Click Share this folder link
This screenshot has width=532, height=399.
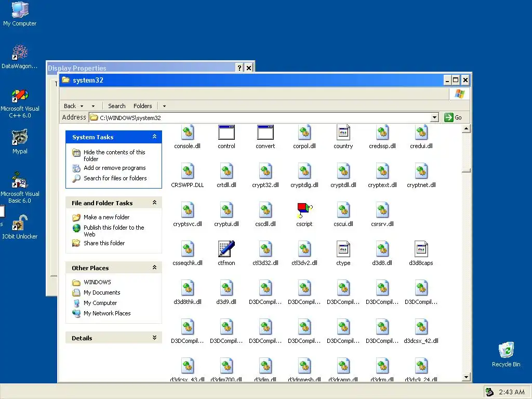[104, 243]
